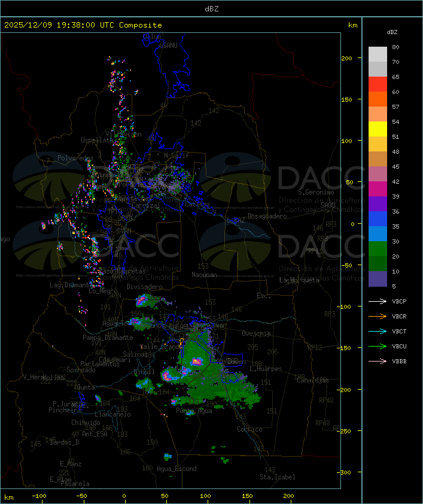Click the Agua_Escond map label
The image size is (423, 504).
[176, 469]
